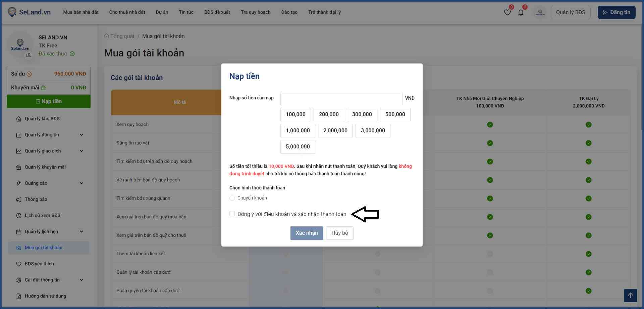Click the coin icon next to Số dư
Viewport: 644px width, 309px height.
click(x=29, y=74)
